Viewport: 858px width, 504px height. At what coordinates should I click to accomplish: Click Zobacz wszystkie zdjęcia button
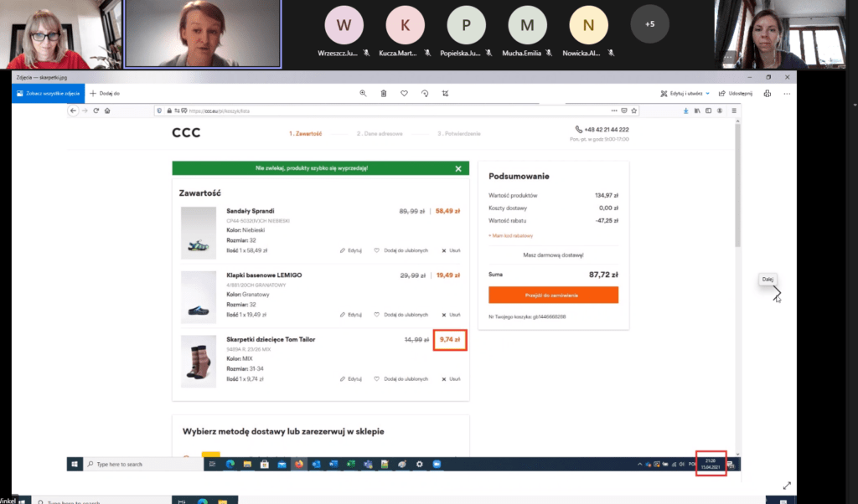pos(48,94)
